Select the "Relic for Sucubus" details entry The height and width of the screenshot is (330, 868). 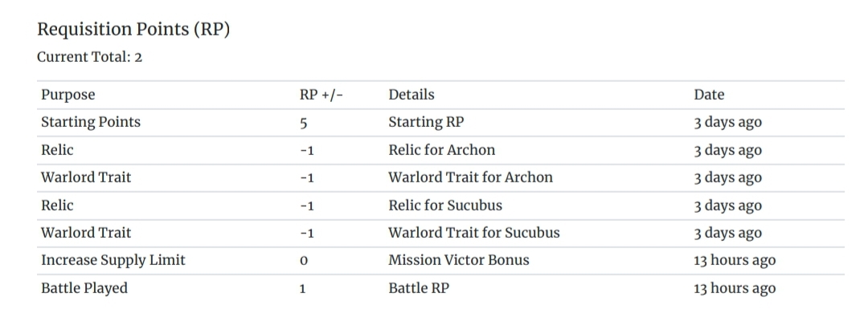click(444, 206)
